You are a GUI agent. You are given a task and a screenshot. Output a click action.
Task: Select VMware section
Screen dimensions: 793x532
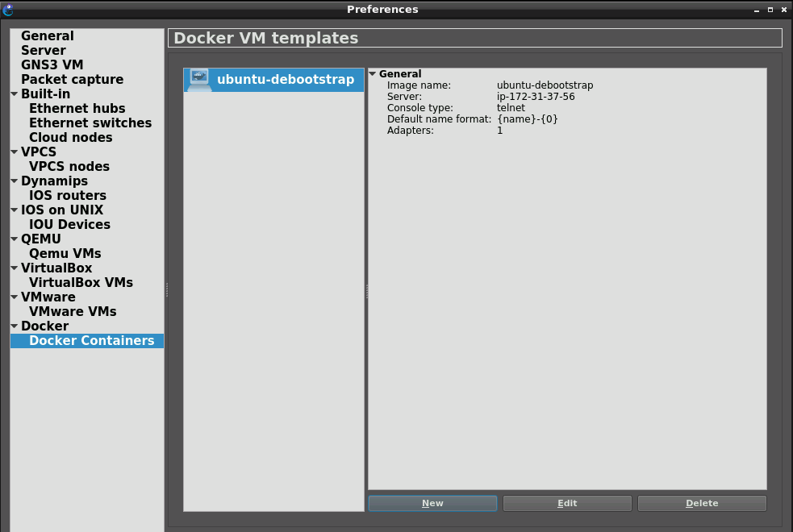[48, 297]
